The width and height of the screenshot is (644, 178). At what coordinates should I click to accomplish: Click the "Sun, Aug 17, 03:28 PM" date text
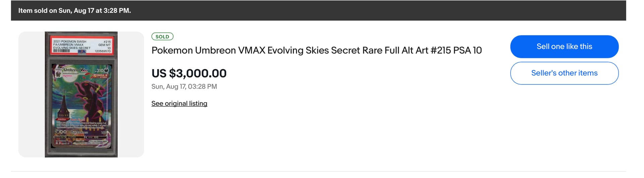click(184, 86)
